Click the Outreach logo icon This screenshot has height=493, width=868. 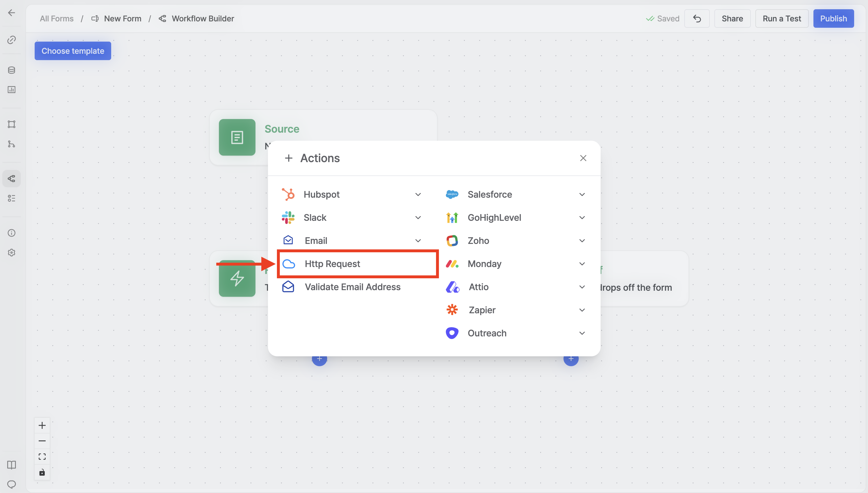tap(452, 333)
